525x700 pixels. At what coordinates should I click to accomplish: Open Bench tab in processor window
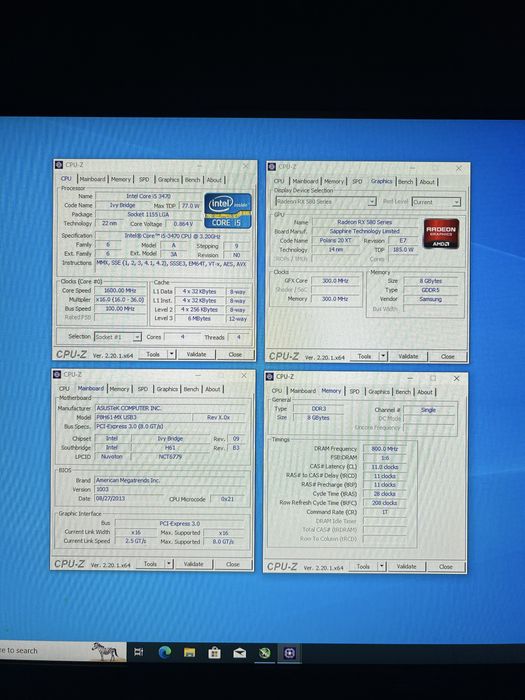tap(192, 180)
